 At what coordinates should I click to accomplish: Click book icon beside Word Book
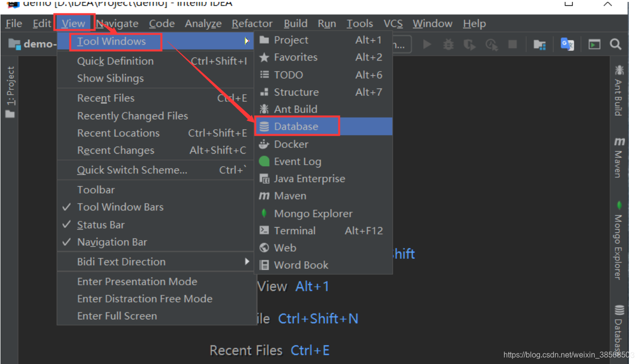click(264, 265)
